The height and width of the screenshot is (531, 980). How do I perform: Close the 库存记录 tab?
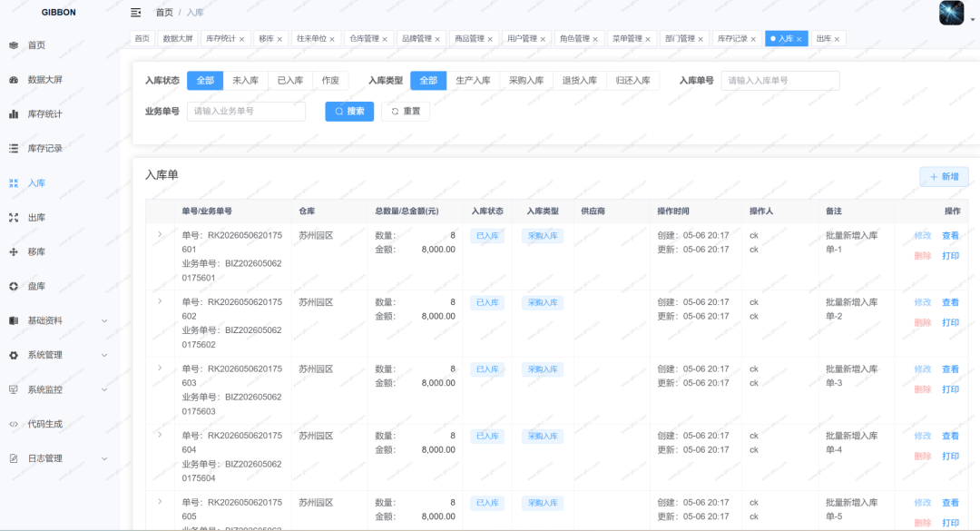click(753, 39)
